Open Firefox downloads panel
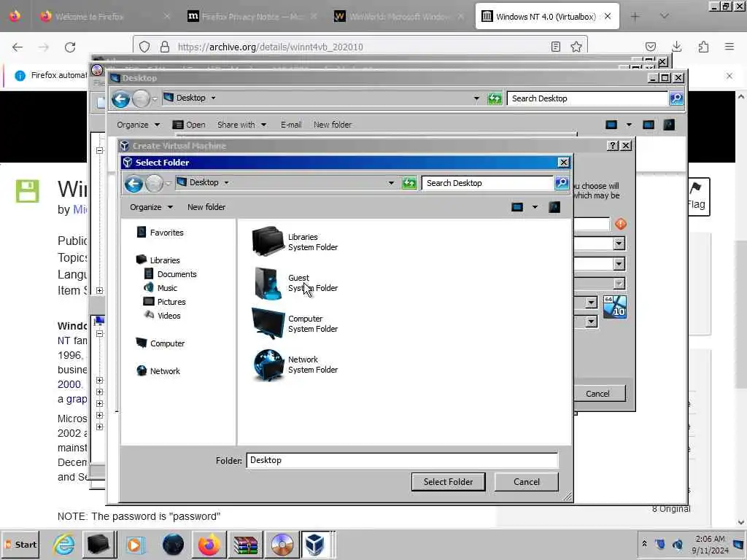747x560 pixels. click(676, 47)
